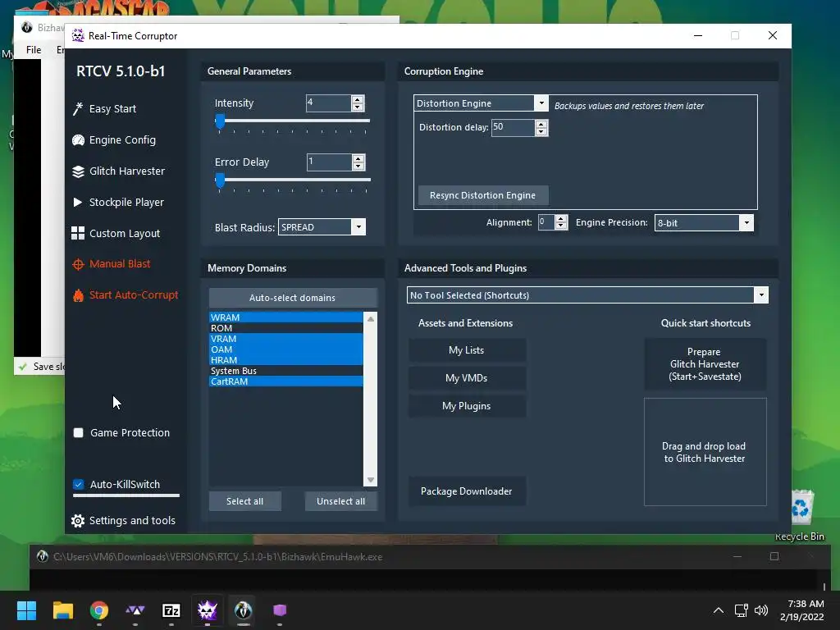Click Drag and drop load box

705,452
